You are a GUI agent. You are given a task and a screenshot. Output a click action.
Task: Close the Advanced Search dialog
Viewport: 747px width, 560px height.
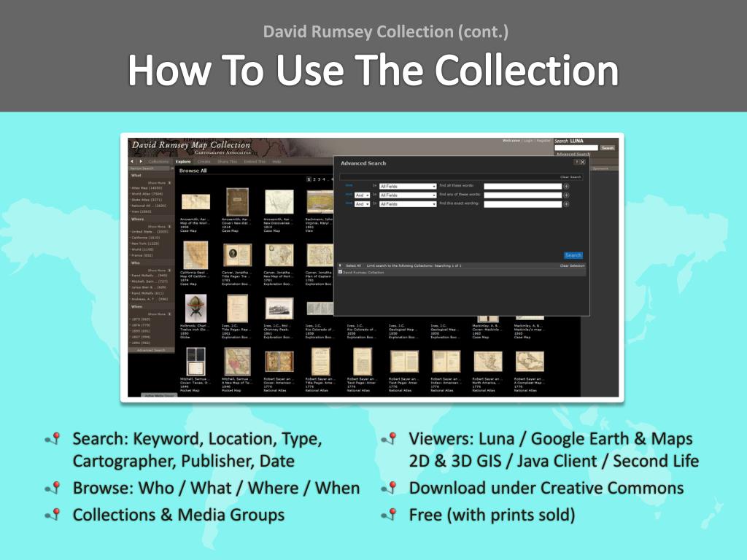(583, 163)
